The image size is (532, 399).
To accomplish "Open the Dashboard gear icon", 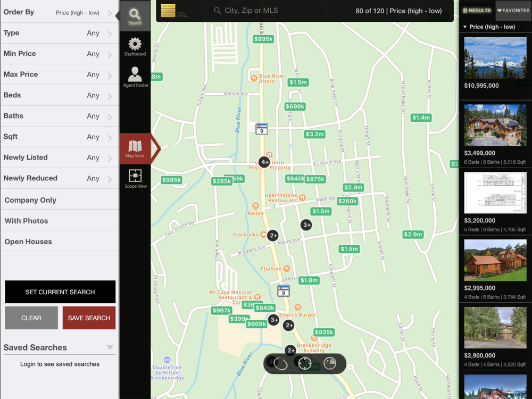I will [135, 47].
